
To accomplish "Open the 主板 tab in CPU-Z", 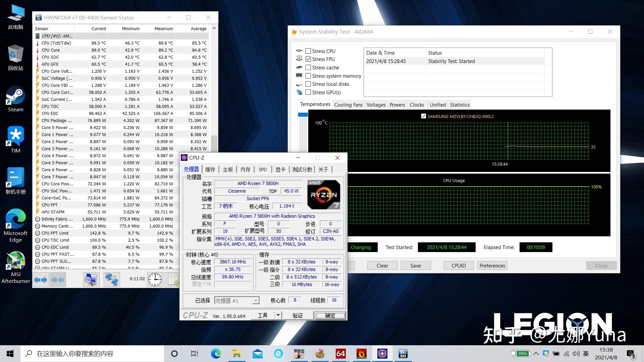I will click(228, 170).
